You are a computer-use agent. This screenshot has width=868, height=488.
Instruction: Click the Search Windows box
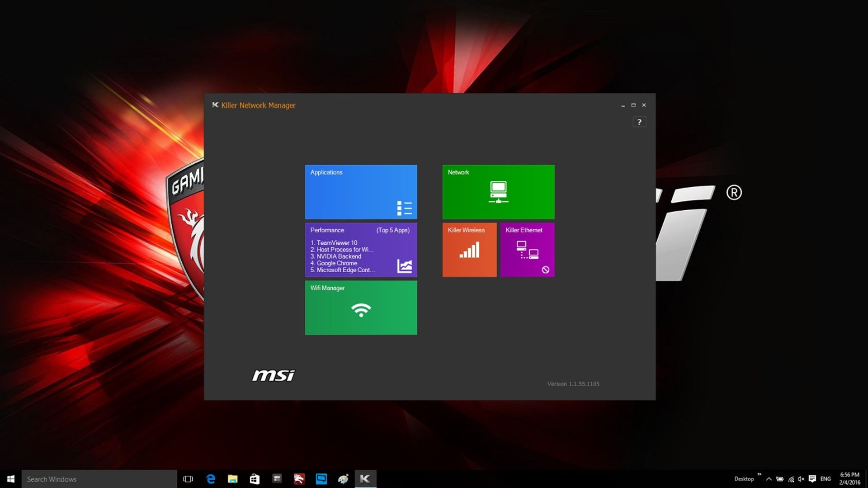tap(99, 479)
